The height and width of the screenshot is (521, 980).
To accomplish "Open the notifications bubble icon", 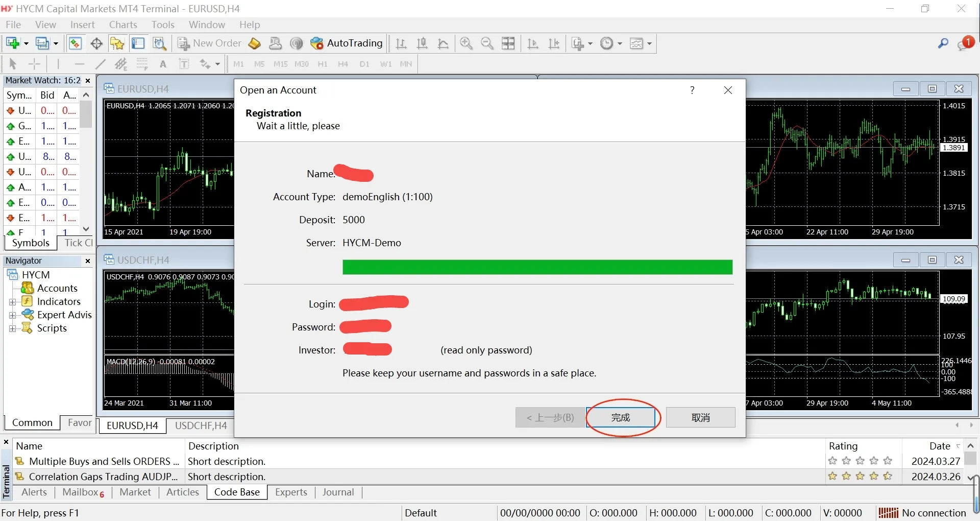I will [965, 43].
